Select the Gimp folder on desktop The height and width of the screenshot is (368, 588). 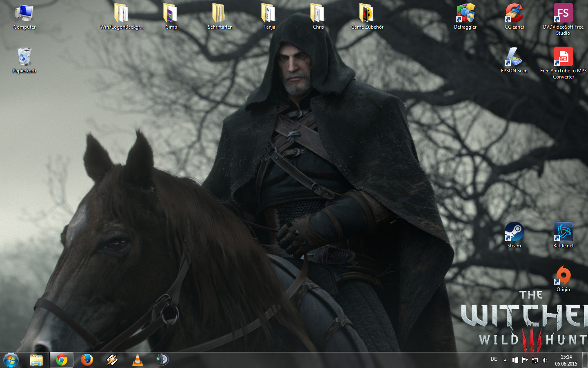171,13
